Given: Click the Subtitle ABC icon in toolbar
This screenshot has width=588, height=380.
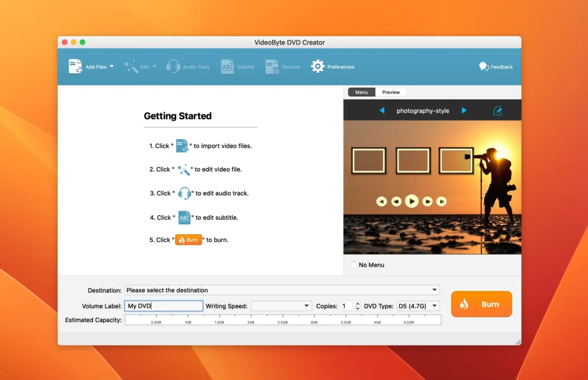Looking at the screenshot, I should click(x=227, y=67).
